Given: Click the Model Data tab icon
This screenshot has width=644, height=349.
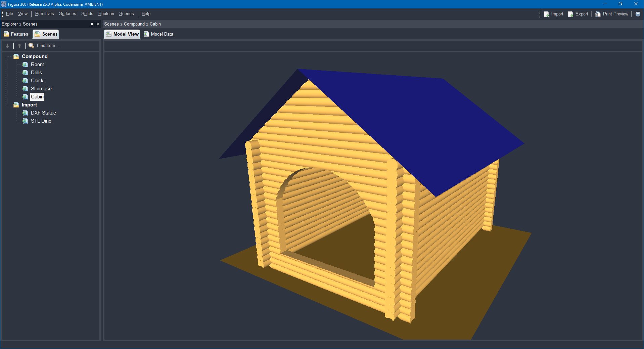Looking at the screenshot, I should 146,34.
